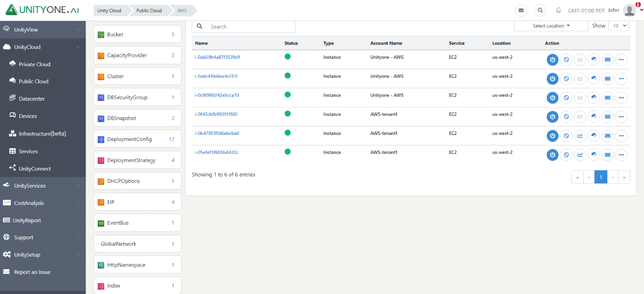Image resolution: width=644 pixels, height=294 pixels.
Task: Open Public Cloud in sidebar
Action: click(x=33, y=81)
